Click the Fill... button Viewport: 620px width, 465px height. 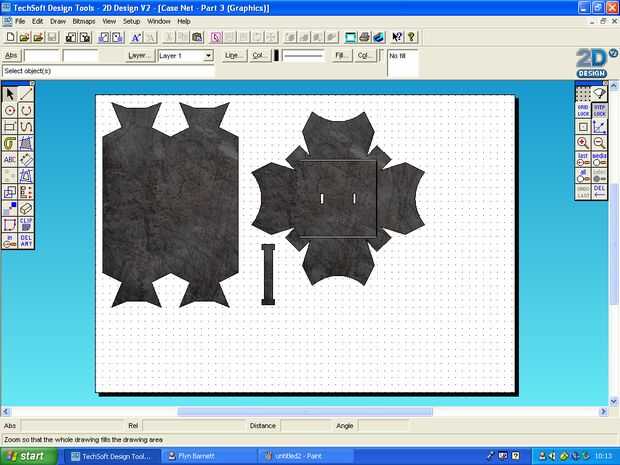(x=341, y=56)
